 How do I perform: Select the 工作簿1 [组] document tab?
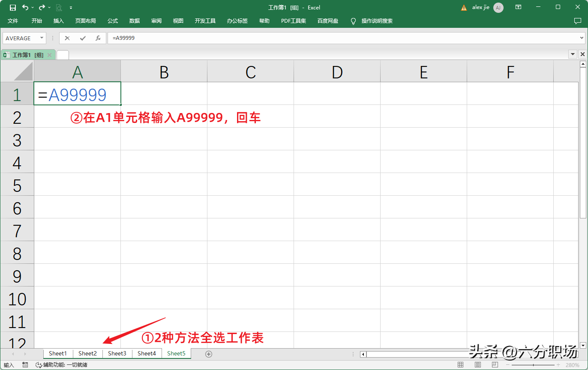(28, 55)
